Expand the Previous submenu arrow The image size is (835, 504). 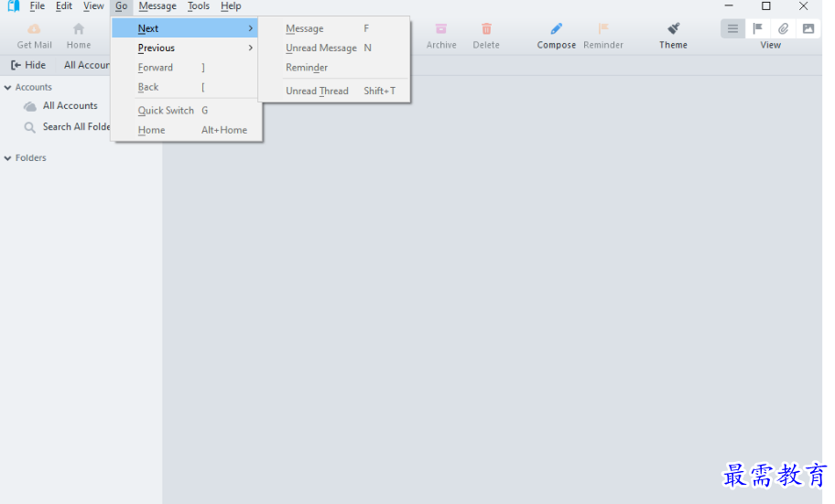tap(250, 48)
